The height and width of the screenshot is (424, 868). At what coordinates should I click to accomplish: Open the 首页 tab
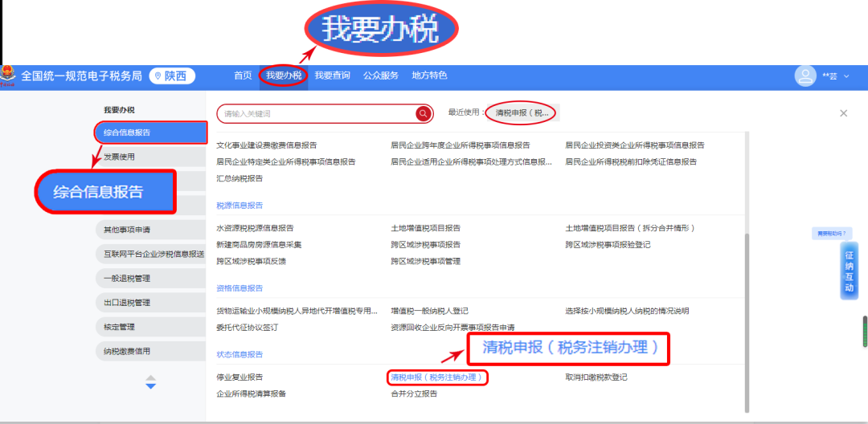(243, 75)
